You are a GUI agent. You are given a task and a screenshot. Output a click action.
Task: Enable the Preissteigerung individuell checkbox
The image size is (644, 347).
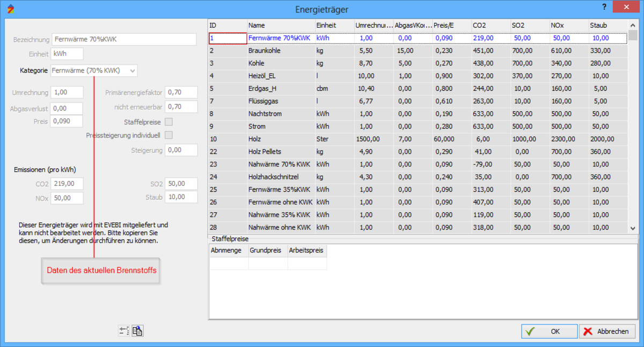click(169, 135)
